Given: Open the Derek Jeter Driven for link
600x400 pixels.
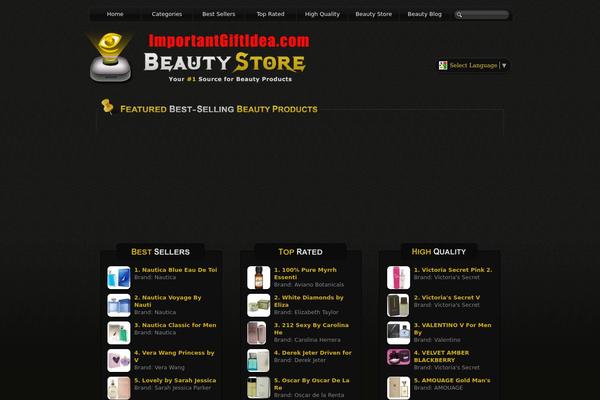Looking at the screenshot, I should [313, 353].
